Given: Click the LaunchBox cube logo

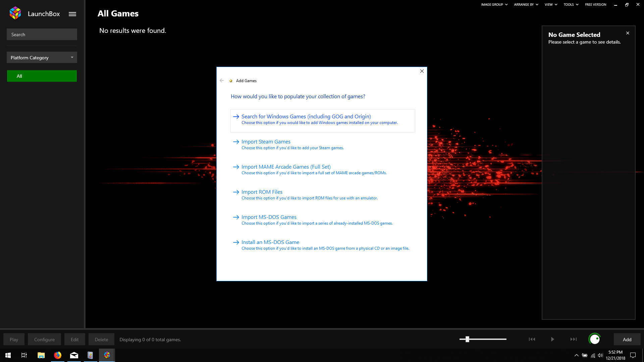Looking at the screenshot, I should tap(15, 13).
